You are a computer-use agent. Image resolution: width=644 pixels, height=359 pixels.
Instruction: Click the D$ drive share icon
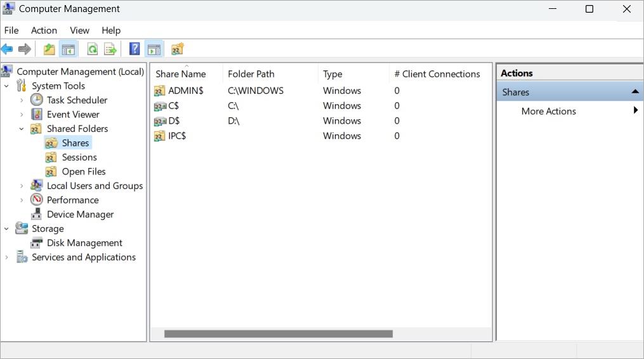tap(160, 121)
